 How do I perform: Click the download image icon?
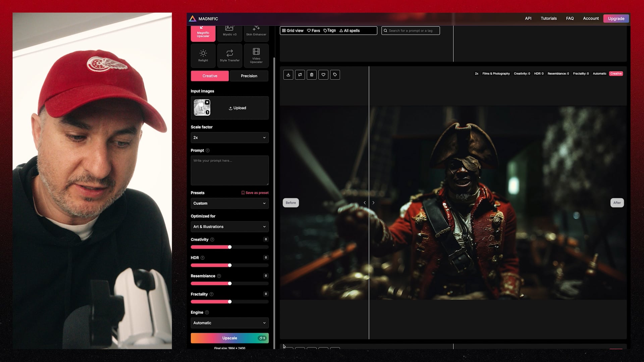click(288, 75)
